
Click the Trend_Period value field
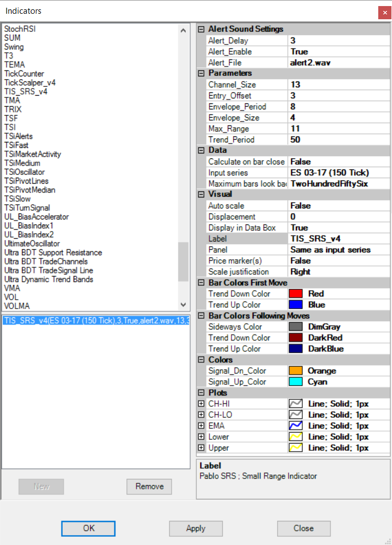[338, 140]
